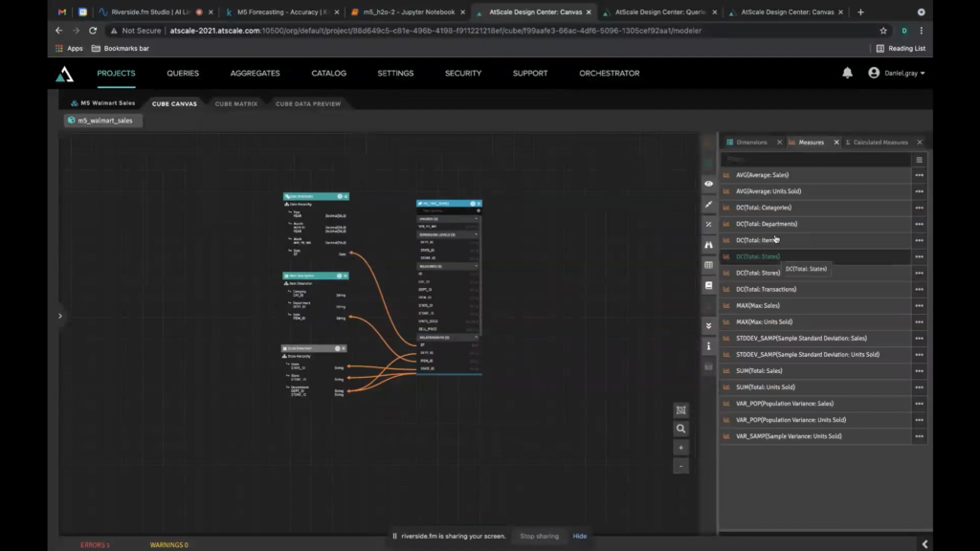
Task: Click the canvas search magnifier icon
Action: coord(680,429)
